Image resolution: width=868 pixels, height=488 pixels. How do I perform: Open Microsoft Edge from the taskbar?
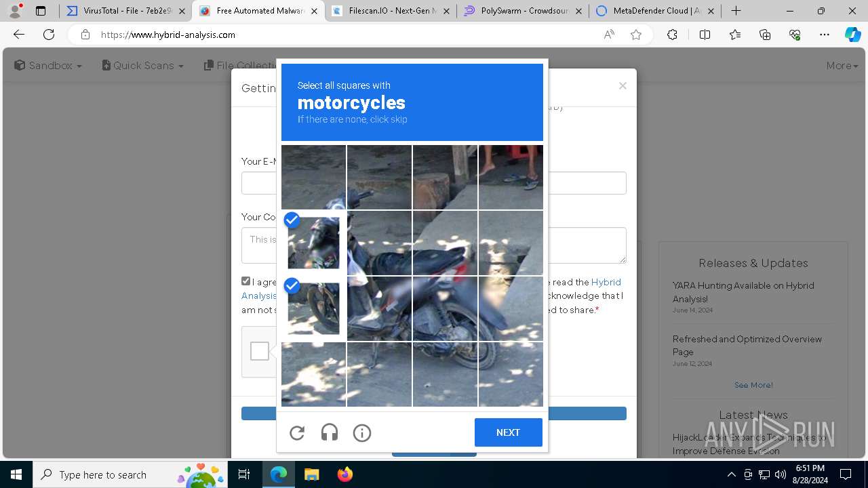(279, 474)
